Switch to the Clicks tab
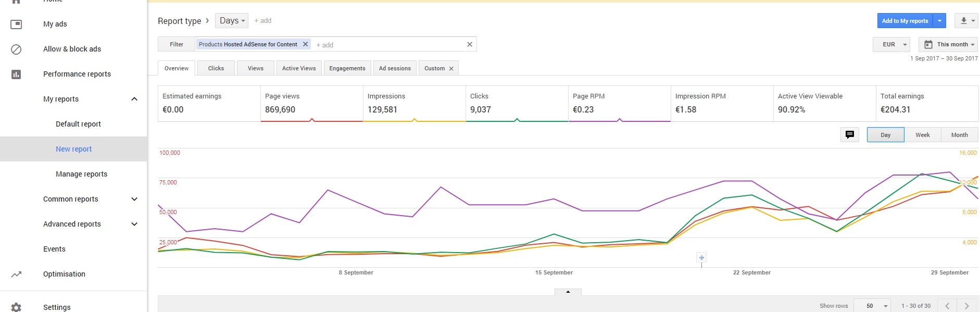Image resolution: width=980 pixels, height=312 pixels. pos(216,68)
